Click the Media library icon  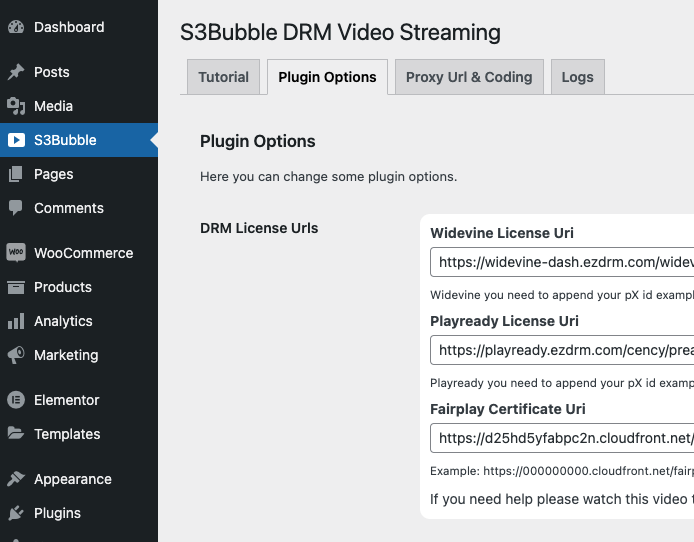click(16, 106)
